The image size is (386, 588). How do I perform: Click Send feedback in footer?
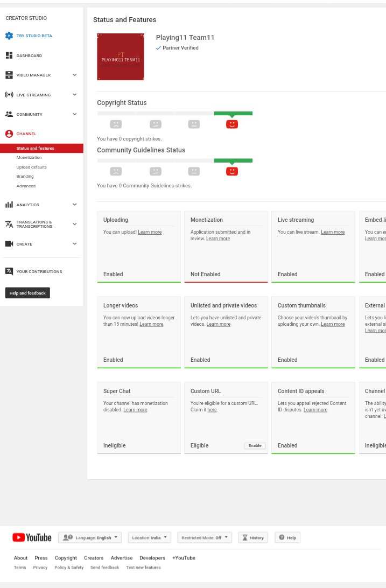[104, 568]
